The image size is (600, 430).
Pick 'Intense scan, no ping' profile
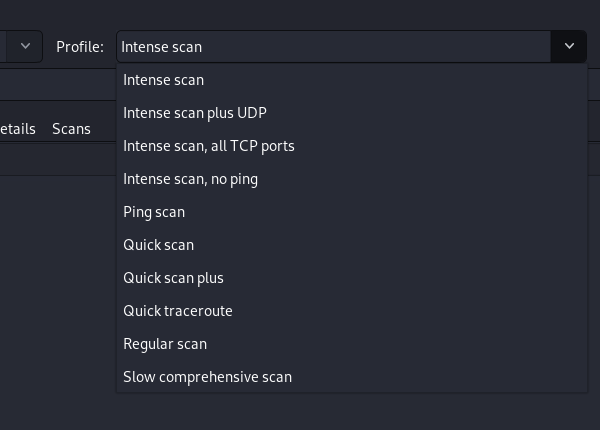190,179
